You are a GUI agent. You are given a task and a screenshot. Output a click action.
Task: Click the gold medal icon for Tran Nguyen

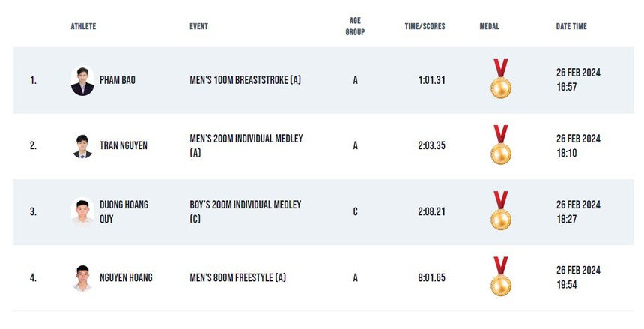tap(500, 145)
